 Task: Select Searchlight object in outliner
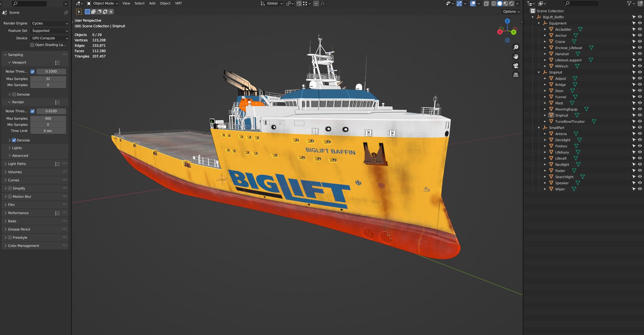(x=564, y=177)
